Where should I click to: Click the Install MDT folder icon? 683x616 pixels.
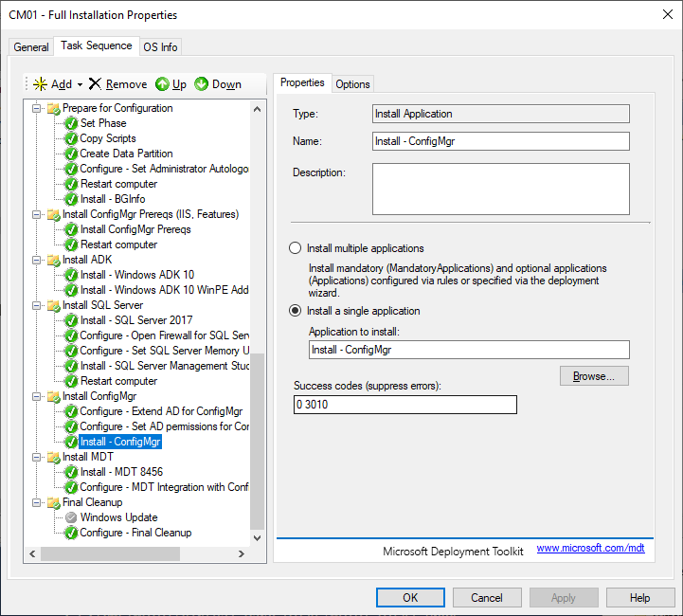[x=54, y=457]
